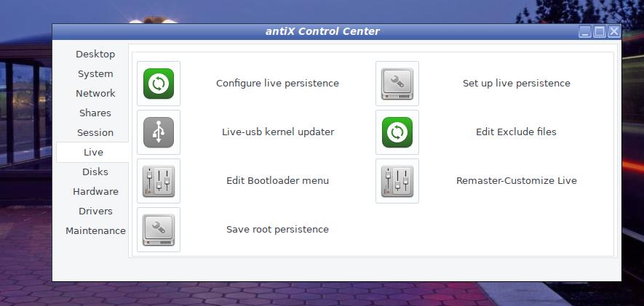Launch the Live-usb kernel updater icon

(159, 132)
